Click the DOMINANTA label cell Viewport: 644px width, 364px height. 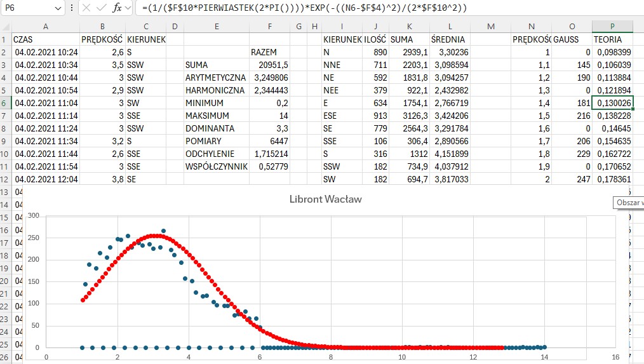(x=216, y=128)
